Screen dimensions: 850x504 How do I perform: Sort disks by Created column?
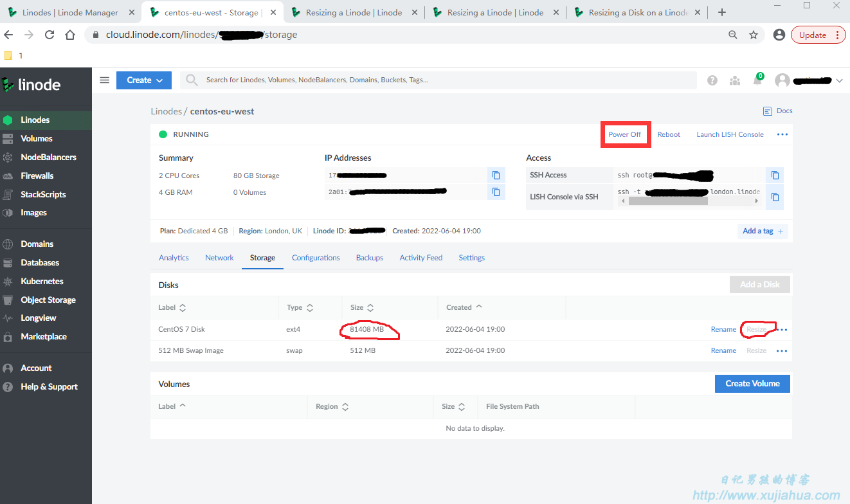(x=464, y=307)
